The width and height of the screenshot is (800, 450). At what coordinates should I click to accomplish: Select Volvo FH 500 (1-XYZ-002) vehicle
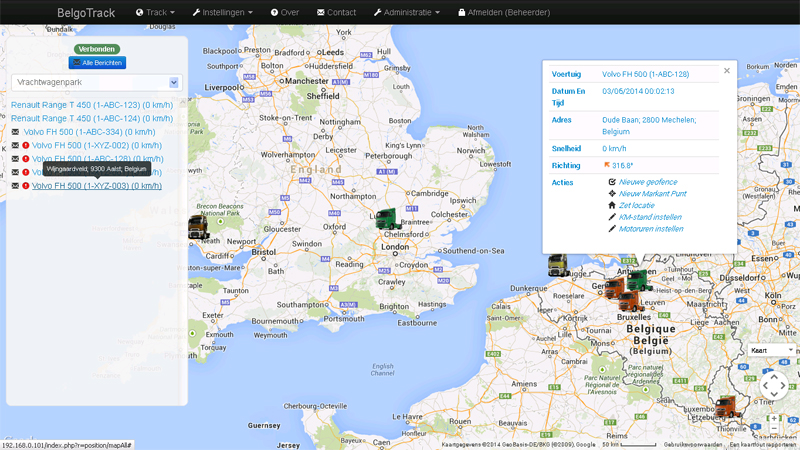97,145
